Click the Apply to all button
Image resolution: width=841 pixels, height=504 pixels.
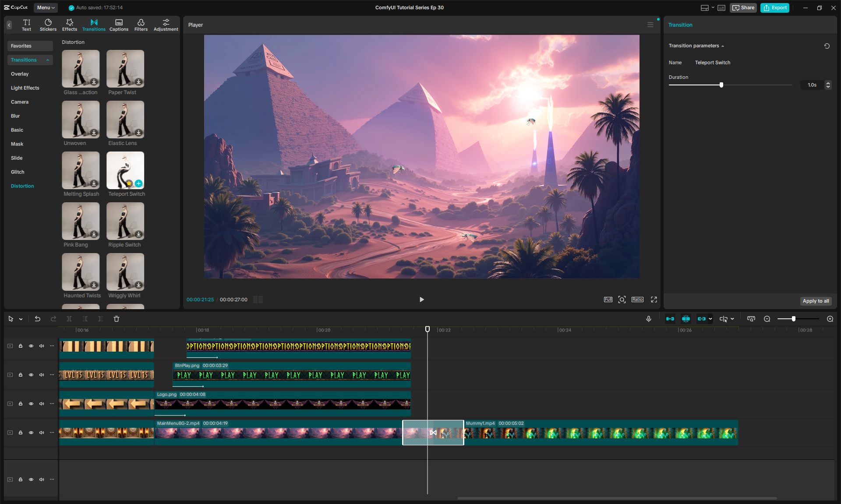point(815,301)
